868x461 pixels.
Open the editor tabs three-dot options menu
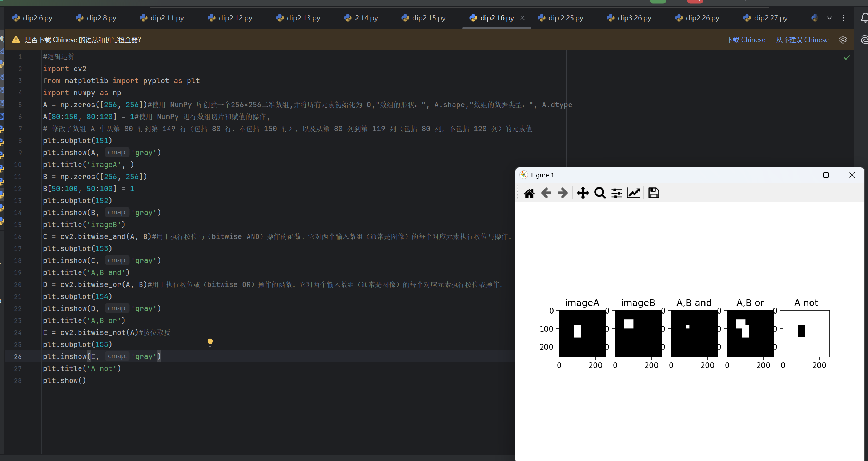(844, 18)
